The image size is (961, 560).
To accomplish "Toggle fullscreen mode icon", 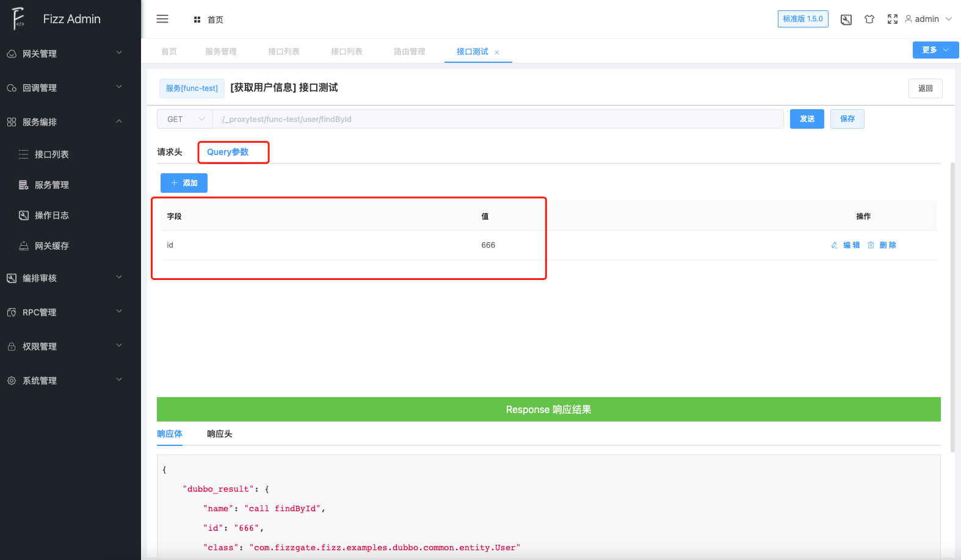I will click(x=893, y=20).
